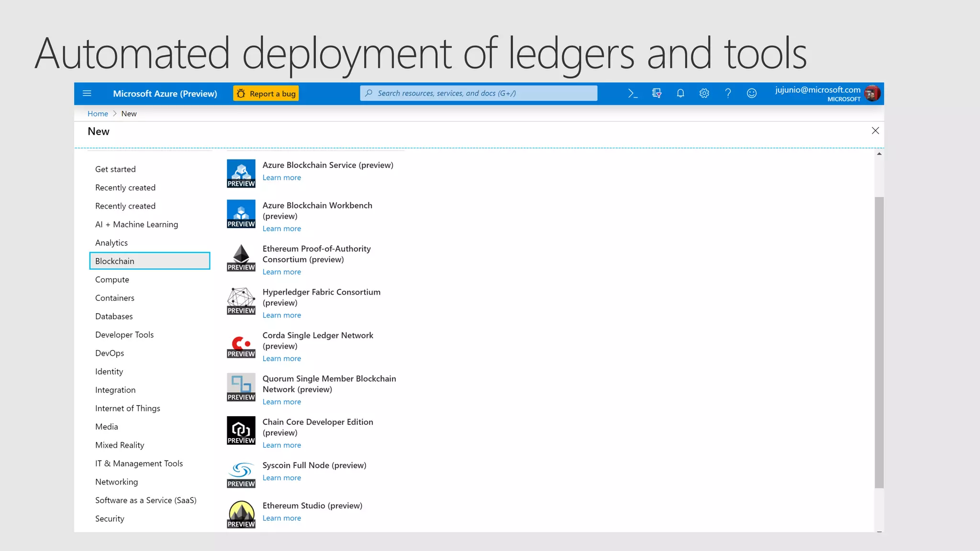The width and height of the screenshot is (980, 551).
Task: Click the bug icon in Report a bug
Action: coord(241,93)
